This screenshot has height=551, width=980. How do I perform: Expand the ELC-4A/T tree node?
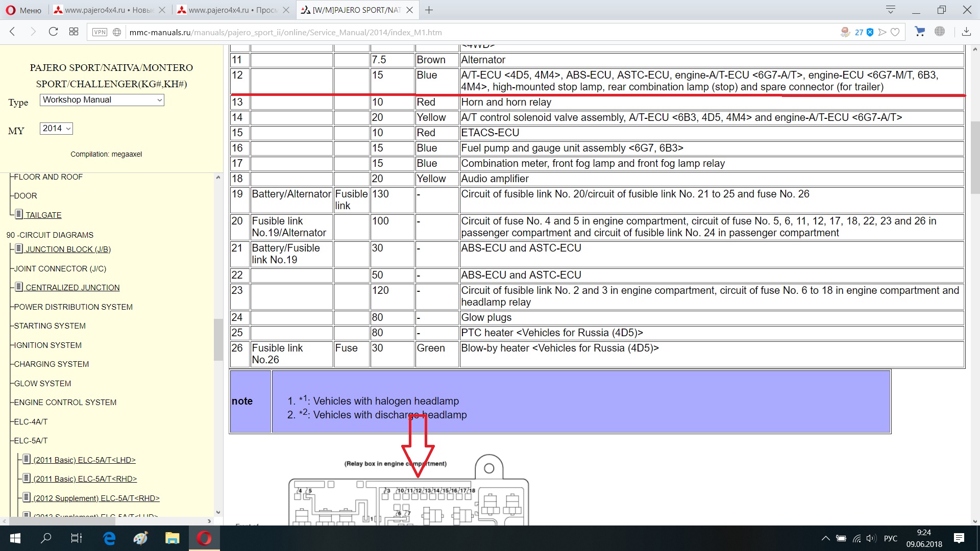click(x=31, y=422)
